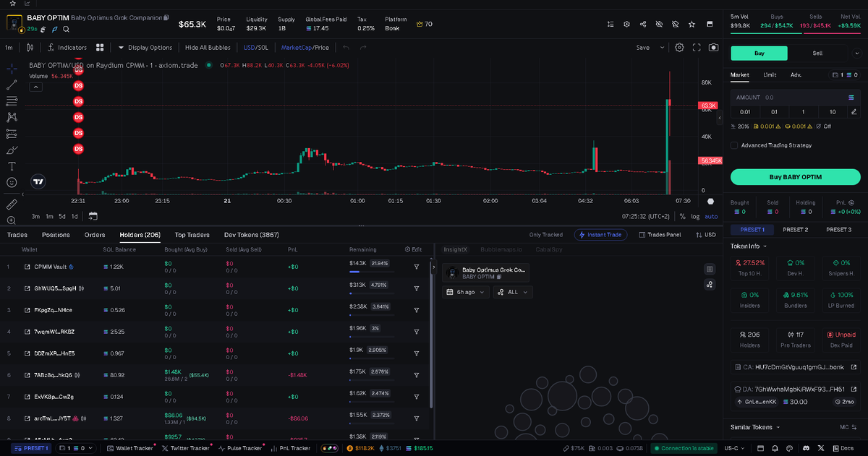Click the star favorite icon in header

coord(692,24)
